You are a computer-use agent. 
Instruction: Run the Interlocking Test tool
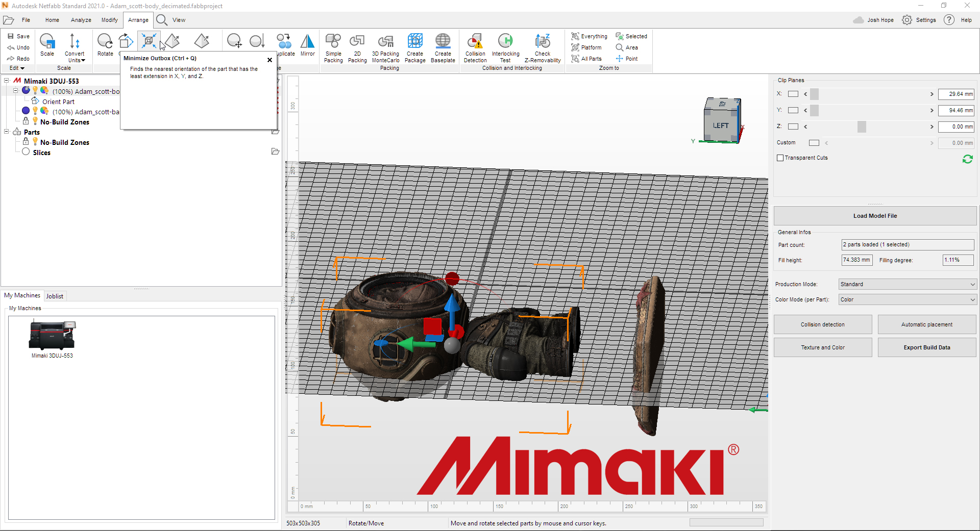click(505, 42)
